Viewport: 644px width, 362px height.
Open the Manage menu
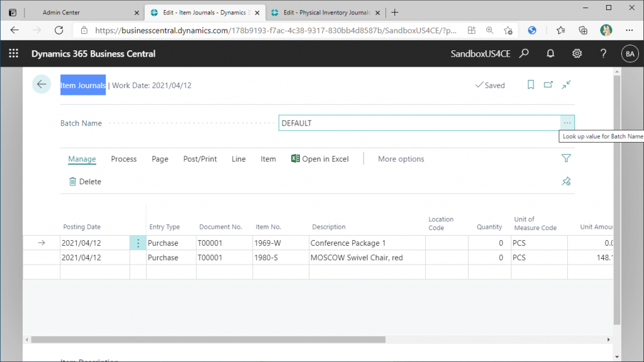click(x=82, y=159)
